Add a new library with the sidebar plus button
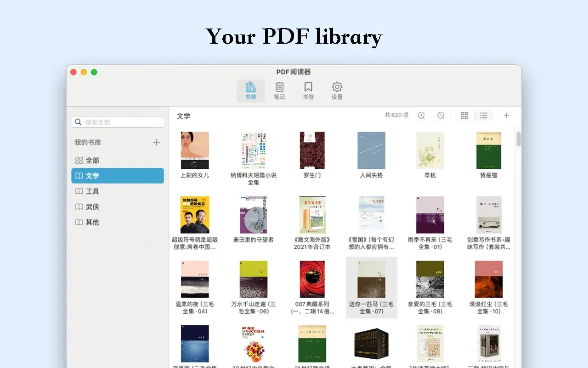 156,143
